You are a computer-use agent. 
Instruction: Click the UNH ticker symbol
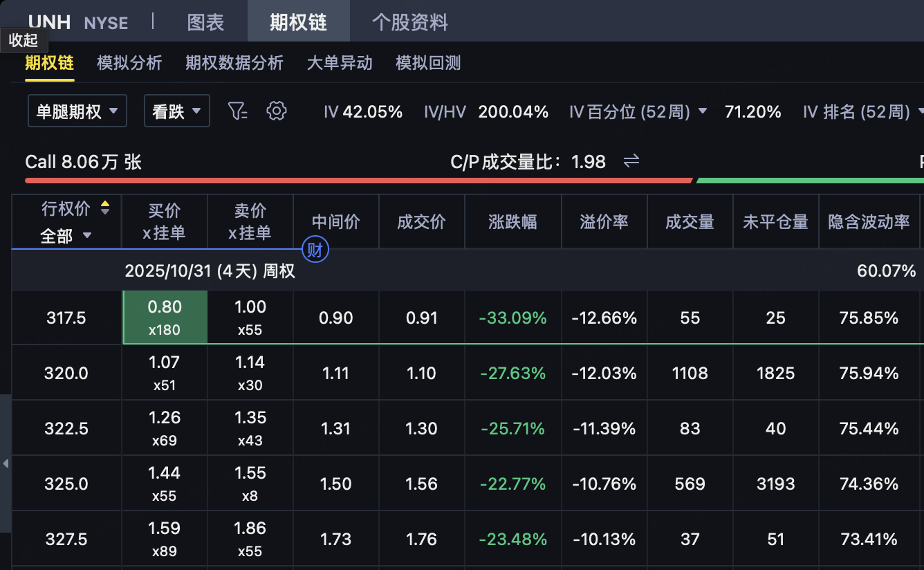pos(50,22)
